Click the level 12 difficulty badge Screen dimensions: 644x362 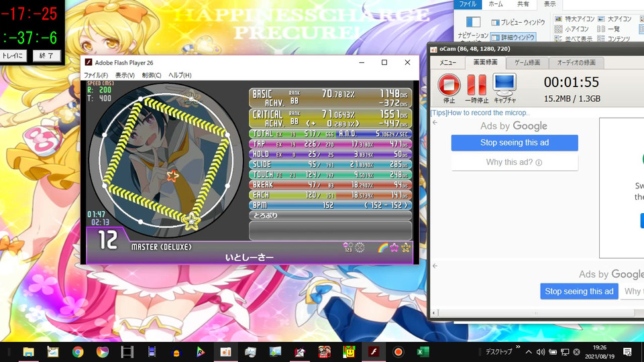[107, 240]
